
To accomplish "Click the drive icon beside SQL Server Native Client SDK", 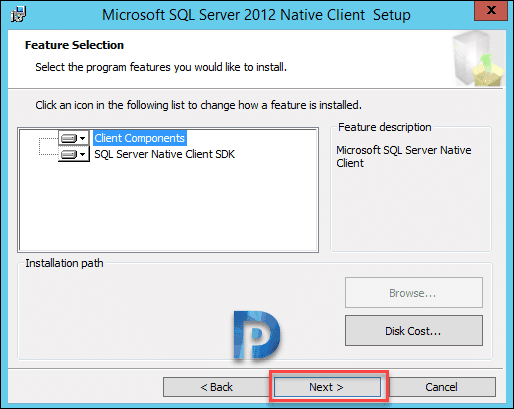I will click(x=69, y=154).
